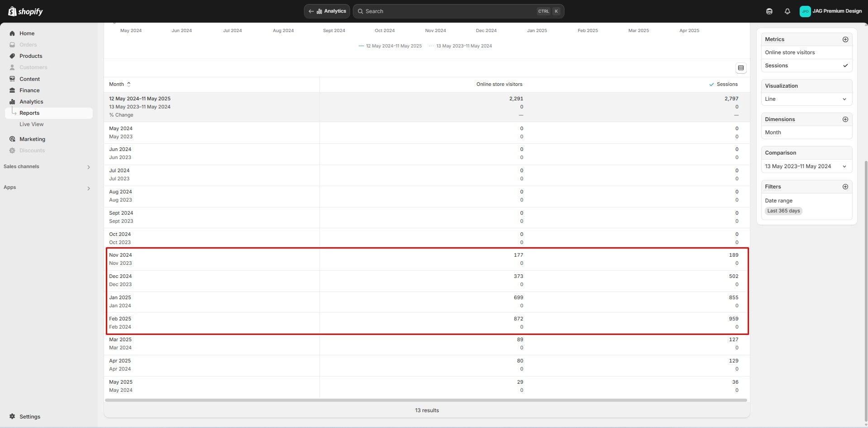Toggle table layout icon above the table
The image size is (868, 428).
[740, 68]
